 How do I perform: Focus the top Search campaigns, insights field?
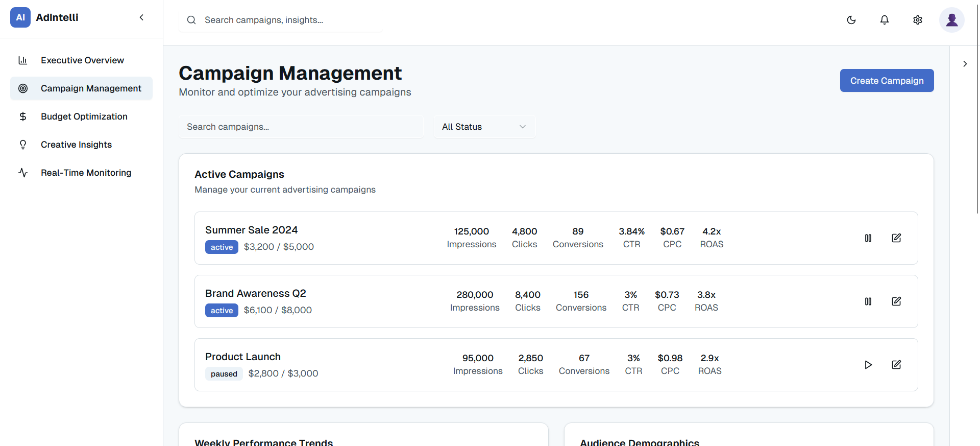(x=281, y=20)
